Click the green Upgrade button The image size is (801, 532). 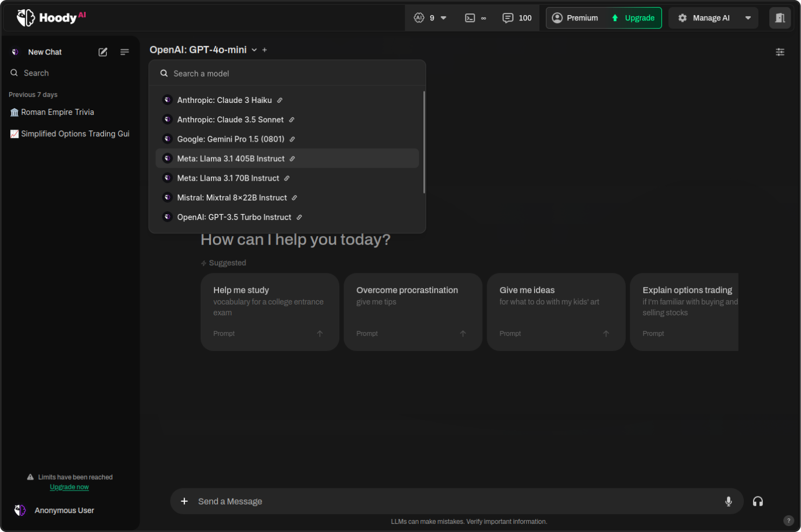click(x=633, y=18)
